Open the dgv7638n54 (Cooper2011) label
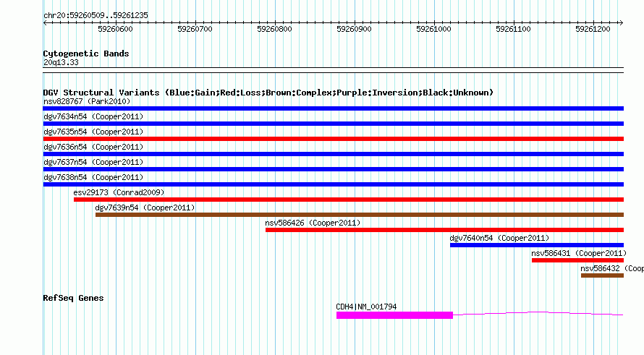The image size is (644, 355). (93, 177)
